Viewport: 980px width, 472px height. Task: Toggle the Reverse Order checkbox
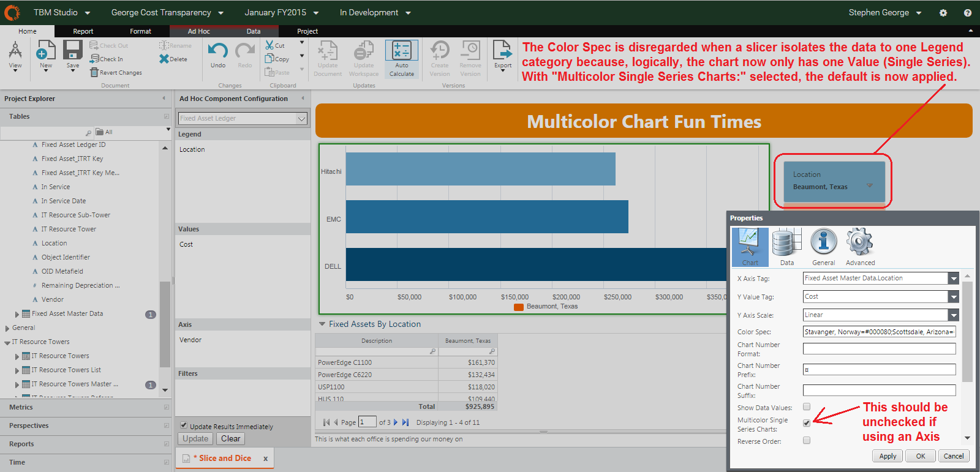(x=807, y=440)
